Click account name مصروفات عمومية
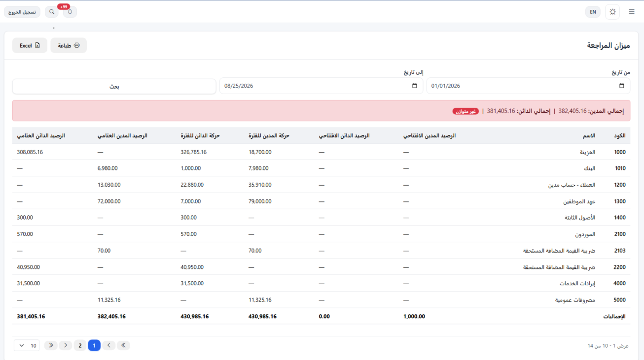Screen dimensions: 644x360 [x=574, y=300]
